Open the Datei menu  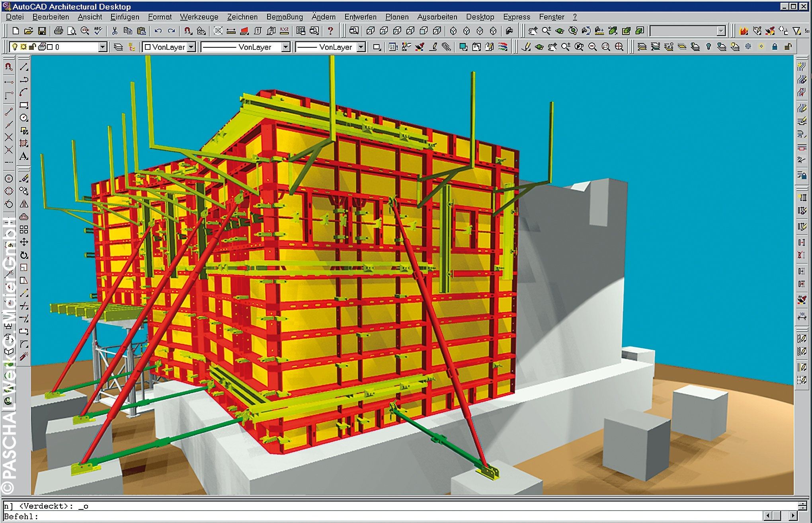pyautogui.click(x=15, y=17)
